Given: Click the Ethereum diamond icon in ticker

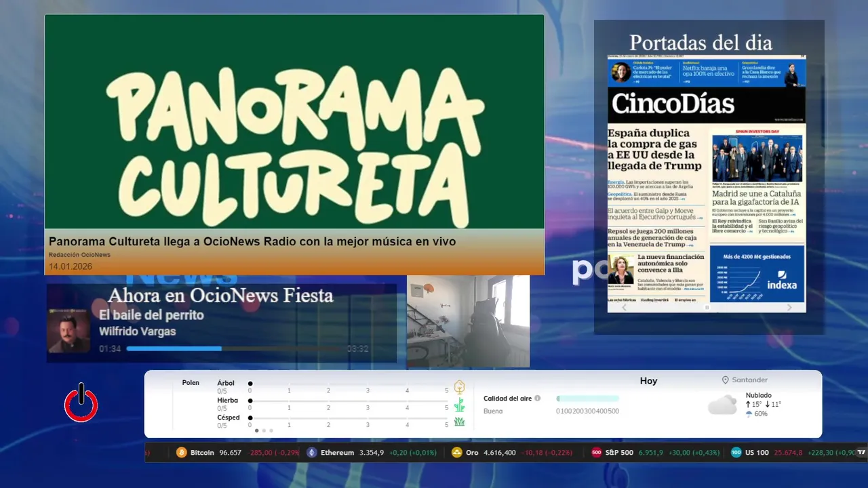Looking at the screenshot, I should pos(312,453).
